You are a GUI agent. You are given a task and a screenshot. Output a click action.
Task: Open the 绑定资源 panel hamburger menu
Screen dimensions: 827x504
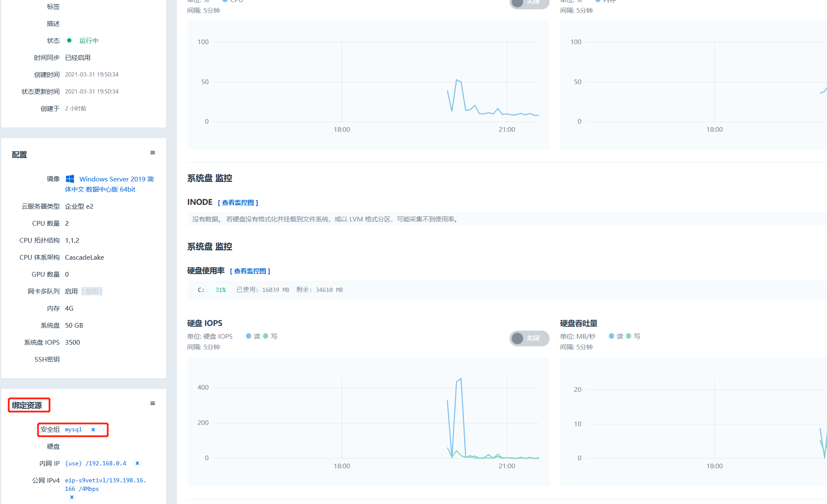pos(153,403)
